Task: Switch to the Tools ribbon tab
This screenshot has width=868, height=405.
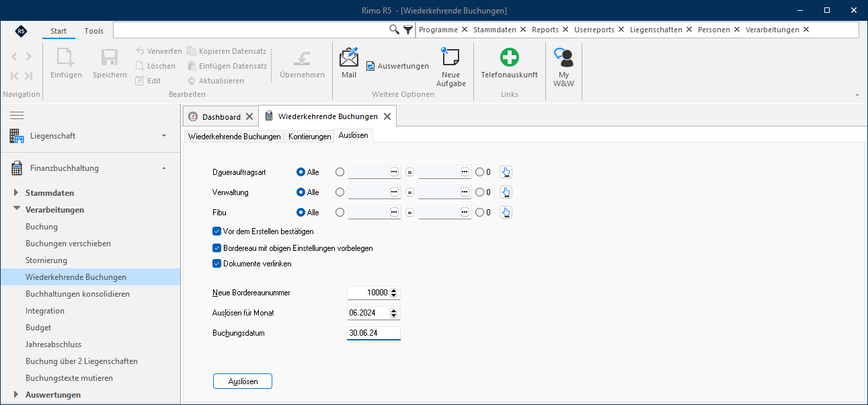Action: tap(94, 31)
